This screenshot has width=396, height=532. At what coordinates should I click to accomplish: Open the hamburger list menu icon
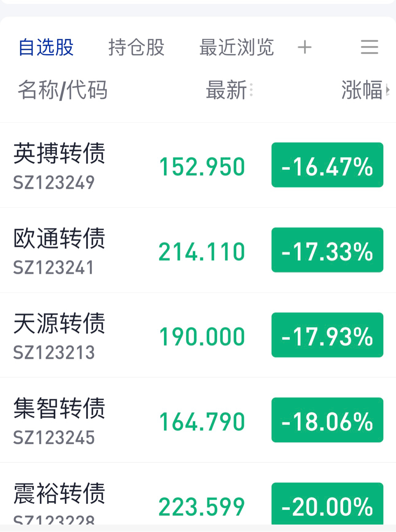(x=369, y=47)
